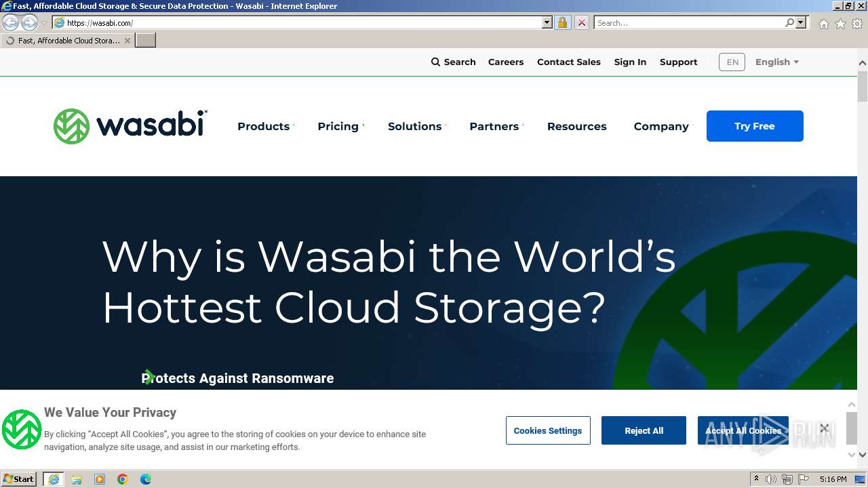
Task: Click Reject All cookies button
Action: [644, 430]
